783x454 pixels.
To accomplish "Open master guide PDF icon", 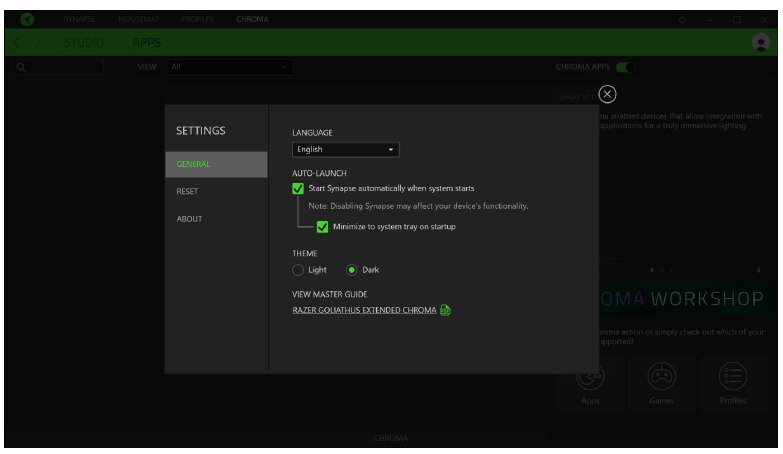I will pyautogui.click(x=445, y=310).
